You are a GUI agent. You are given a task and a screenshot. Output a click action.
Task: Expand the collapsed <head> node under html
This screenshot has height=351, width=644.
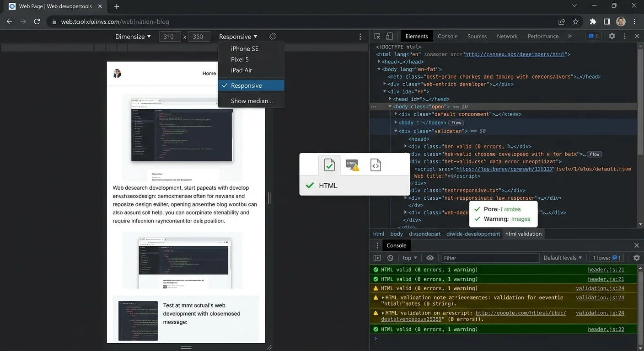(379, 62)
